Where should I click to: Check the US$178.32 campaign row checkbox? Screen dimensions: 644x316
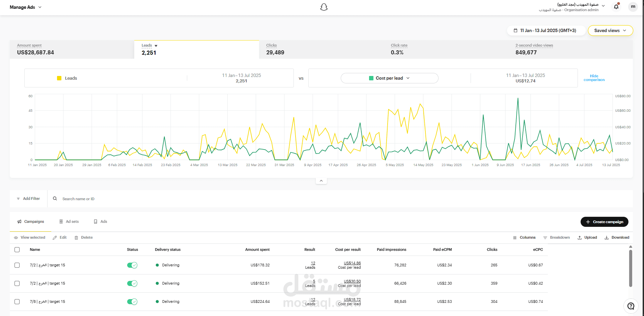coord(17,265)
